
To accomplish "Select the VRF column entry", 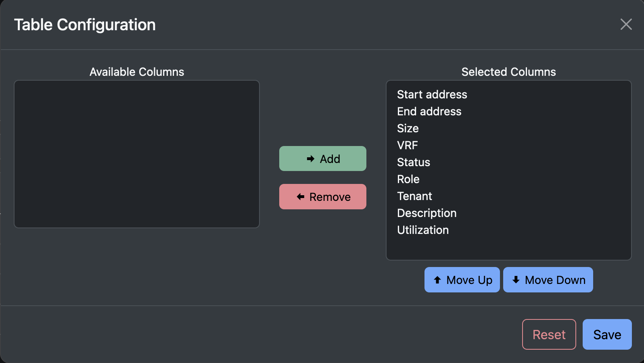I will (408, 145).
